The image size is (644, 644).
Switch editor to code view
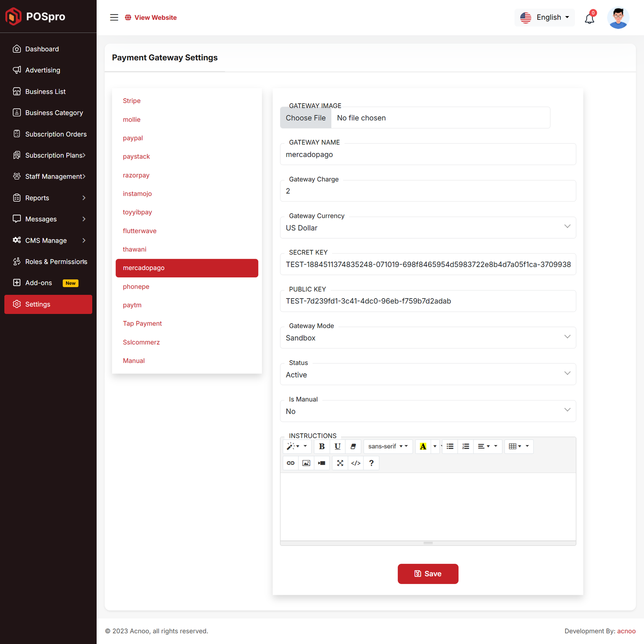click(356, 463)
